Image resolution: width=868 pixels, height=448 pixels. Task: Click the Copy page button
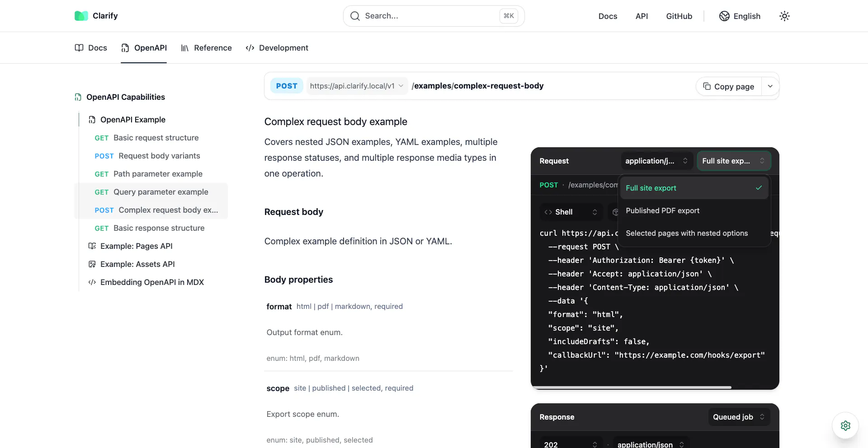[729, 86]
